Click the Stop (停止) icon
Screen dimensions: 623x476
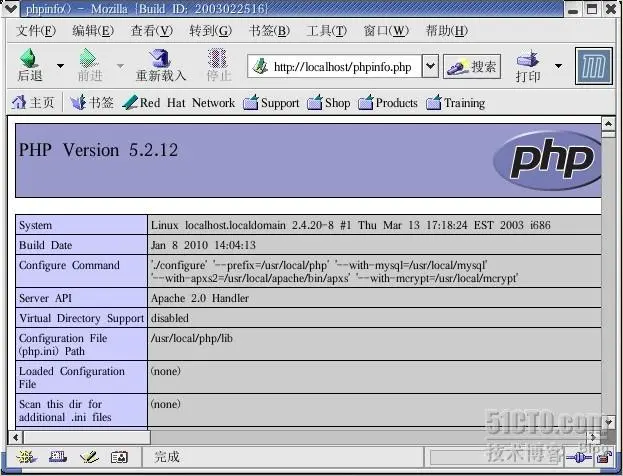218,59
